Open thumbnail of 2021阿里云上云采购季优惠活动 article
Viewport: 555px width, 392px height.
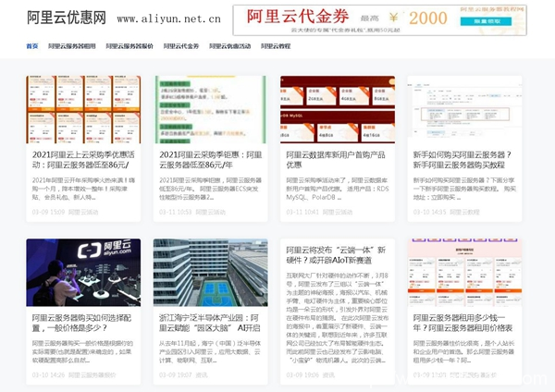click(x=82, y=109)
